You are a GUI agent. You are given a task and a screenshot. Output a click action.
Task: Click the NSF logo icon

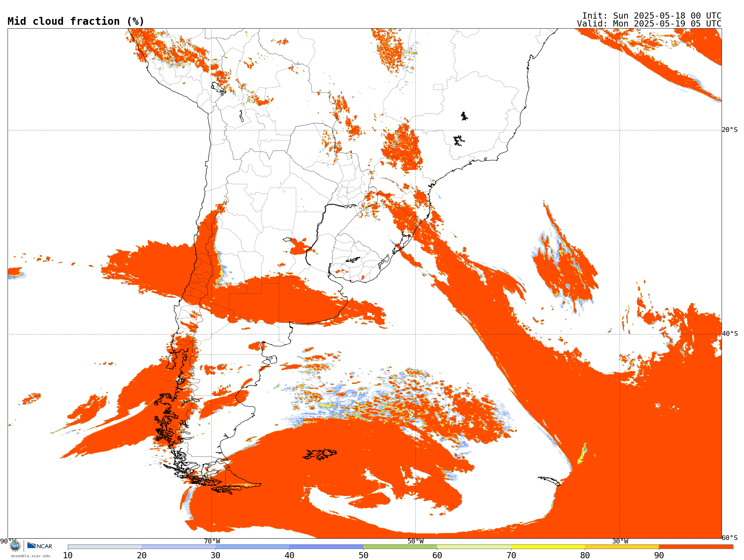[15, 546]
